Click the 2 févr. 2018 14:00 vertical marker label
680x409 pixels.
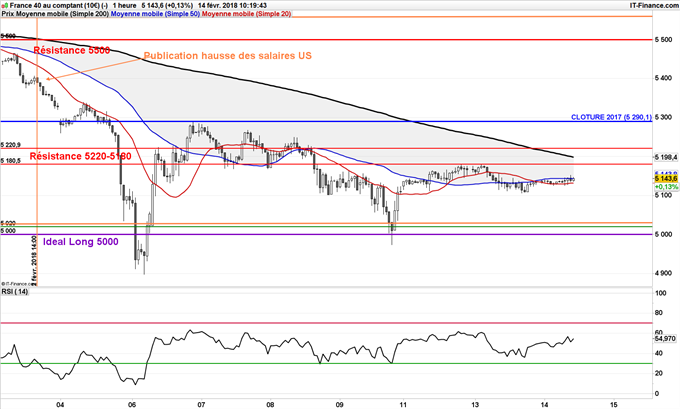pyautogui.click(x=34, y=260)
